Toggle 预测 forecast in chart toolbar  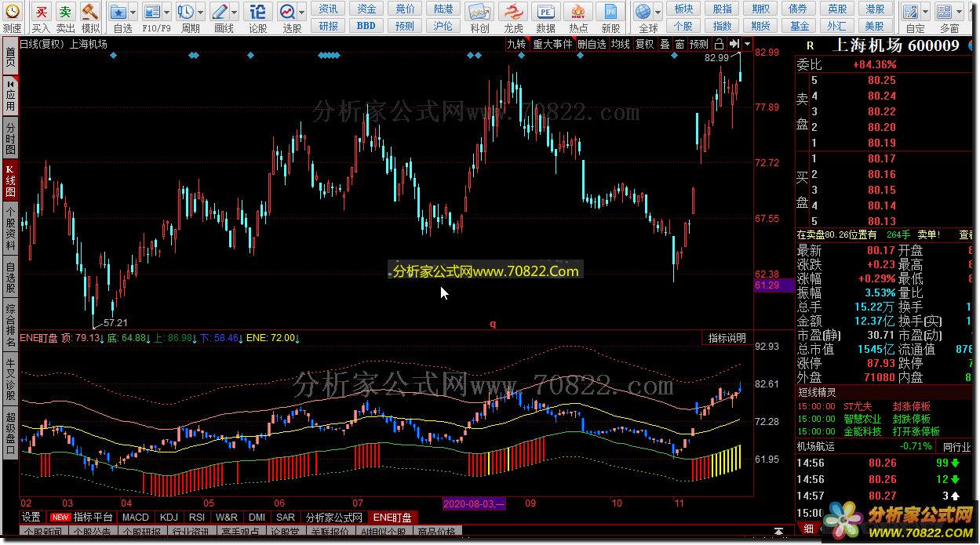click(x=699, y=44)
